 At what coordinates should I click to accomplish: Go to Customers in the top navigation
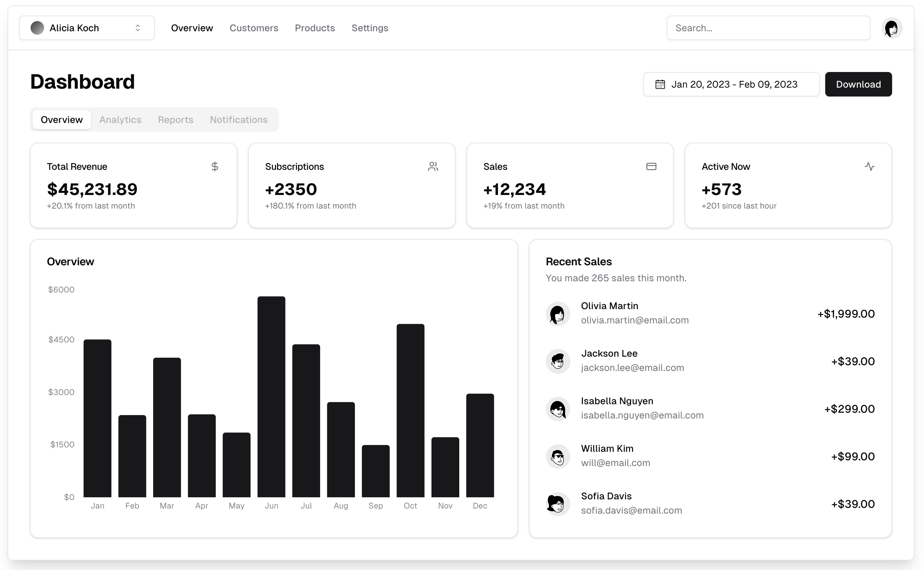(254, 28)
